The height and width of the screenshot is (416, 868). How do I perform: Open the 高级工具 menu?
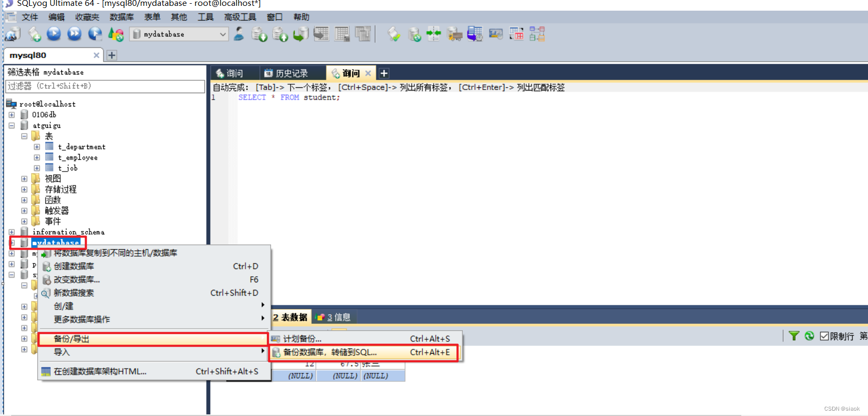[x=240, y=17]
